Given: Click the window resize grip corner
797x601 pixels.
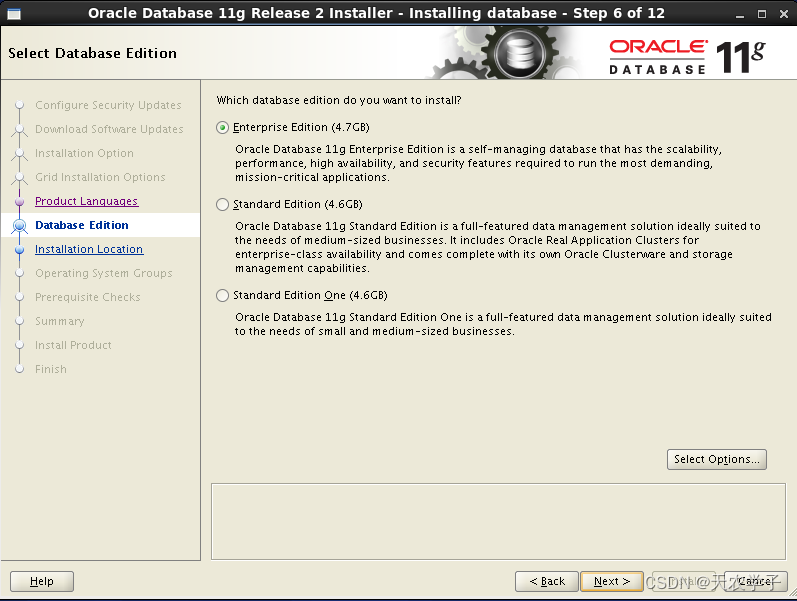Looking at the screenshot, I should coord(792,593).
